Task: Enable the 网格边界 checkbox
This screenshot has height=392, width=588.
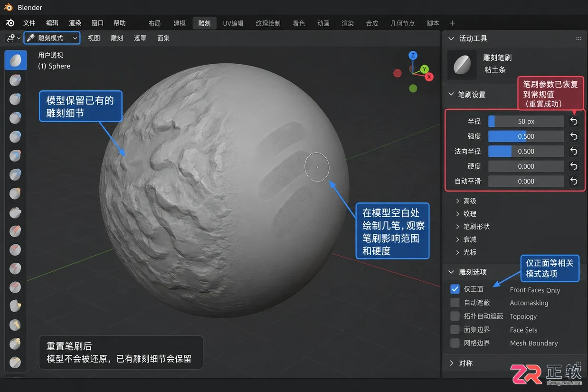Action: 455,343
